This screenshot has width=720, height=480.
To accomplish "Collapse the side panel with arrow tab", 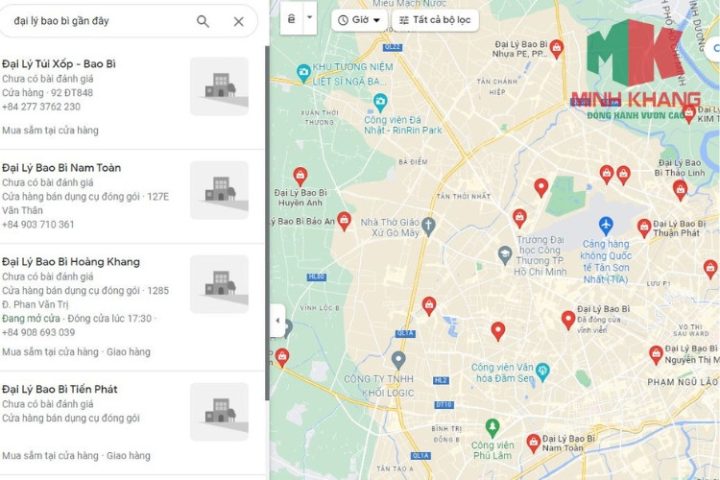I will (277, 320).
